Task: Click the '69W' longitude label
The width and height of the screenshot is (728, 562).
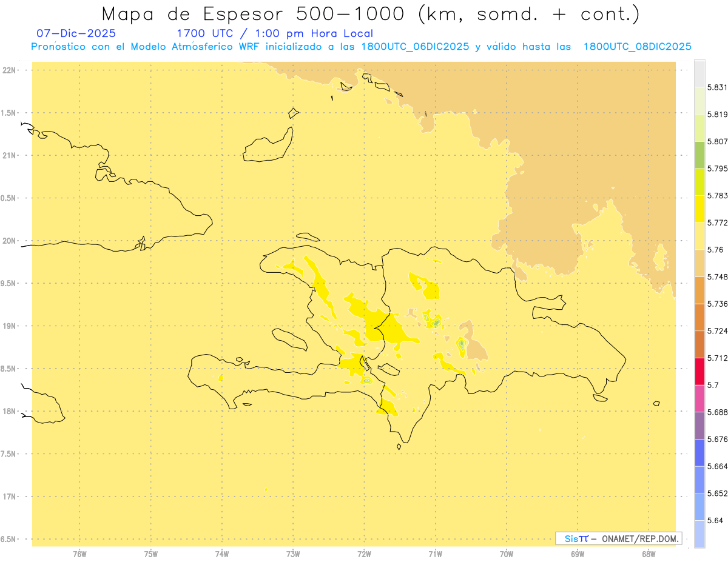Action: (x=578, y=554)
